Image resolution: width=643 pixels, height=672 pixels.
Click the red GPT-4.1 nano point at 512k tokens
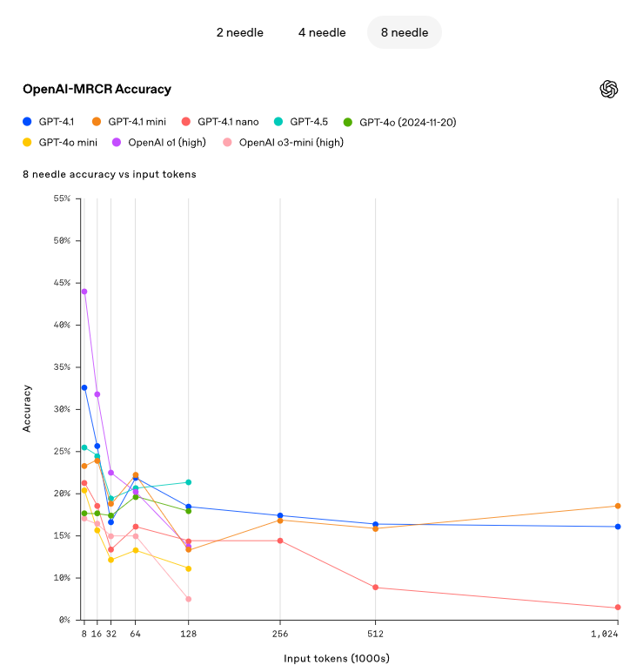point(376,588)
